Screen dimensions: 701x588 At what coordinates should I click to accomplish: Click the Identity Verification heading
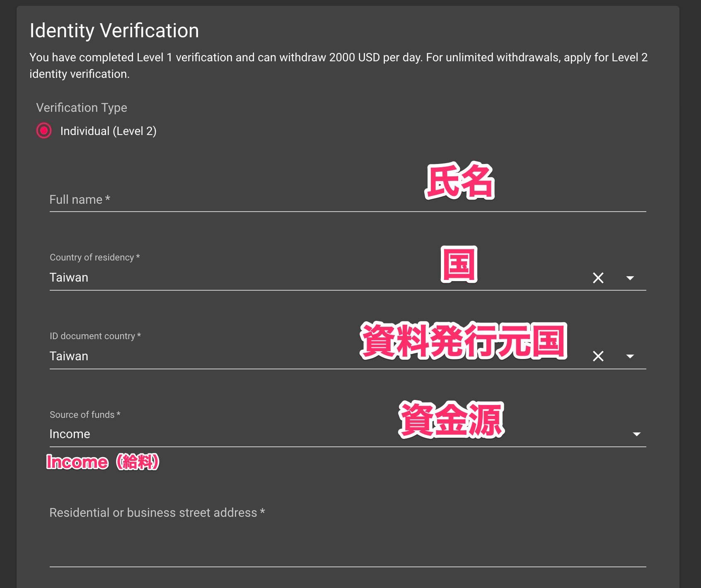click(x=114, y=31)
